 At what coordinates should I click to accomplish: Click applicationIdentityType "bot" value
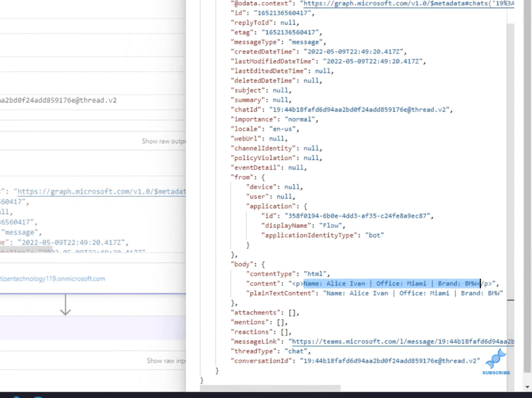[x=375, y=235]
